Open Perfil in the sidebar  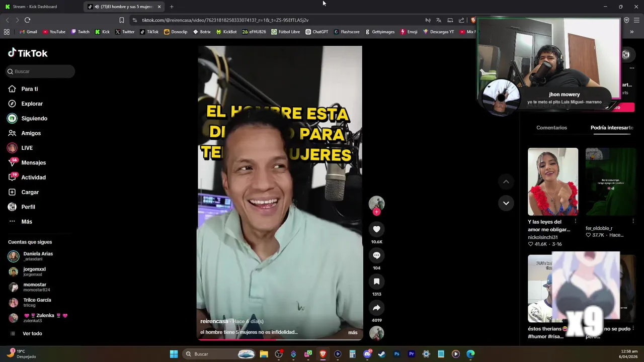(28, 207)
